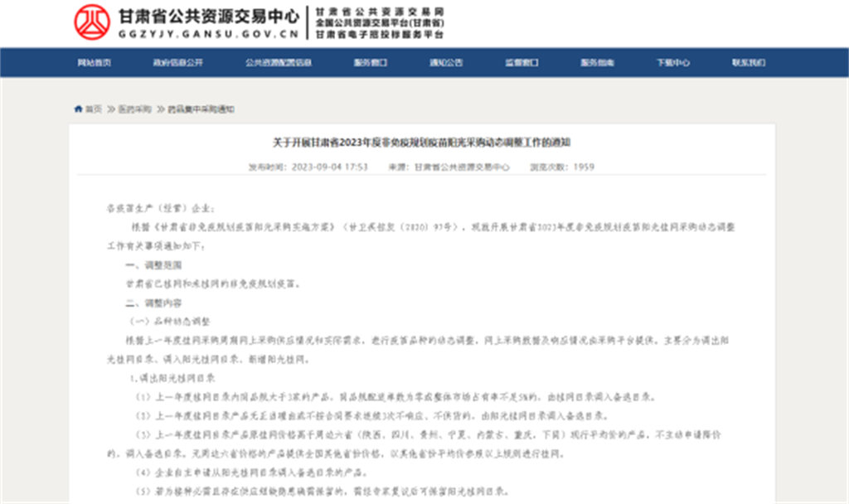The image size is (849, 504).
Task: Click the subheading (一) 品种动态调整
Action: (x=168, y=322)
